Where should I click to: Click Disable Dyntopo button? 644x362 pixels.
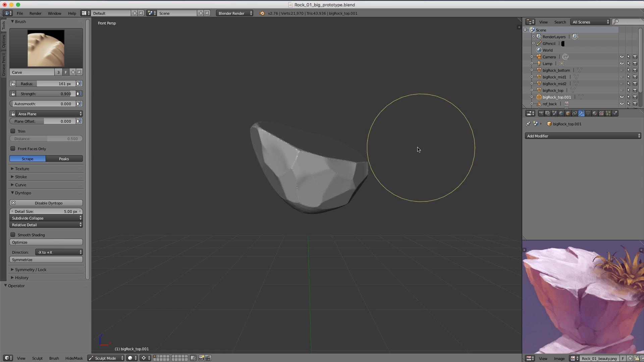(46, 203)
